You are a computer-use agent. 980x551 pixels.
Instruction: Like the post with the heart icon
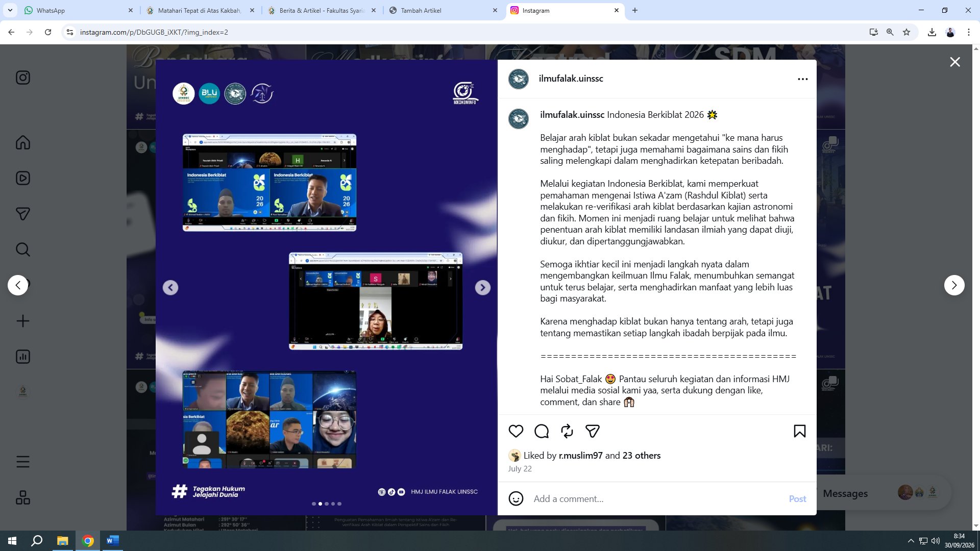pyautogui.click(x=516, y=431)
